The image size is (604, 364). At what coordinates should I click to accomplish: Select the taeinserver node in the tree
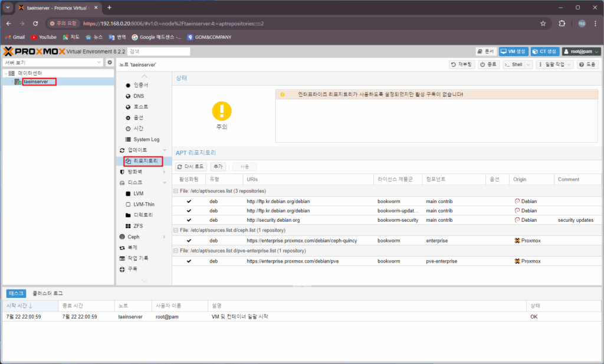[36, 81]
